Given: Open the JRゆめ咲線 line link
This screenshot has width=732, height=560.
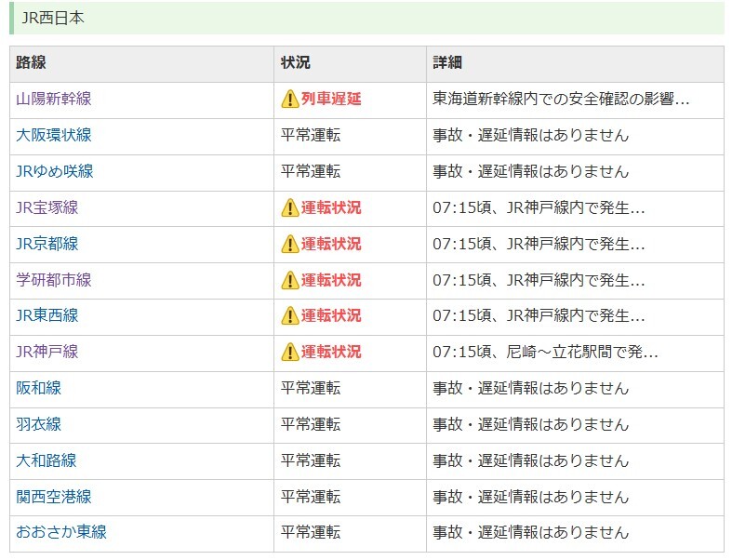Looking at the screenshot, I should pyautogui.click(x=55, y=171).
